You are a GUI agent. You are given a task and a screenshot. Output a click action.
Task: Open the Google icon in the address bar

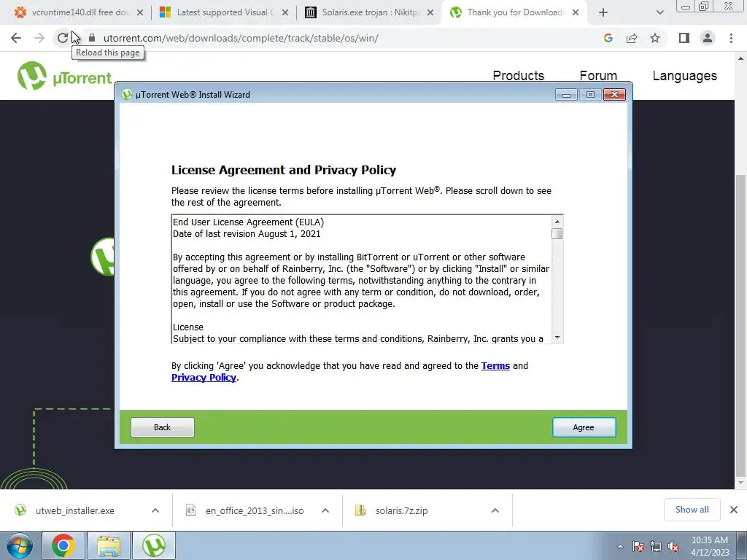pos(608,38)
